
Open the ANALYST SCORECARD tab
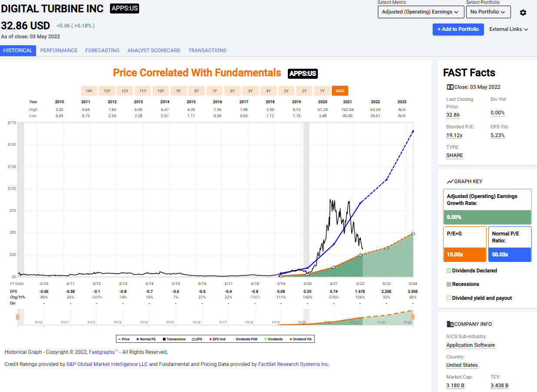coord(154,50)
